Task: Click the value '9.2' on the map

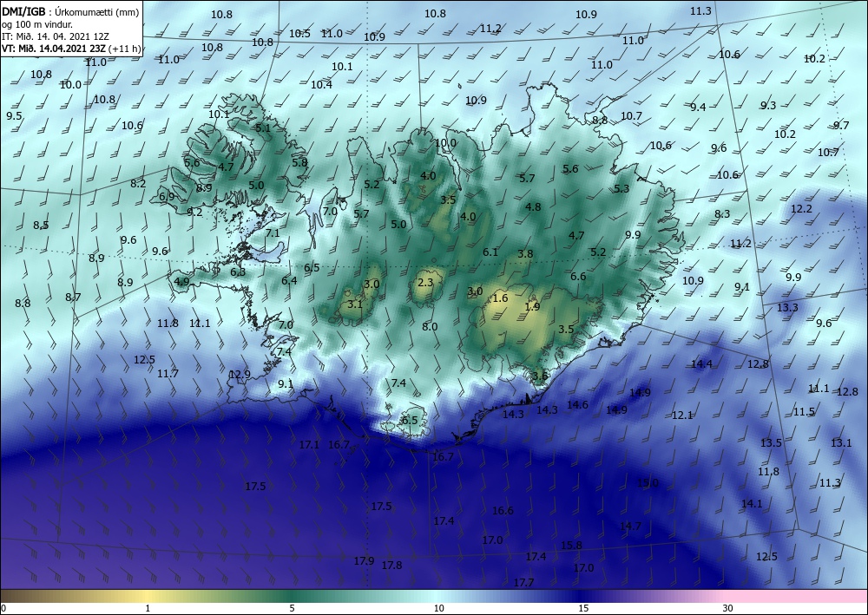Action: pyautogui.click(x=194, y=212)
